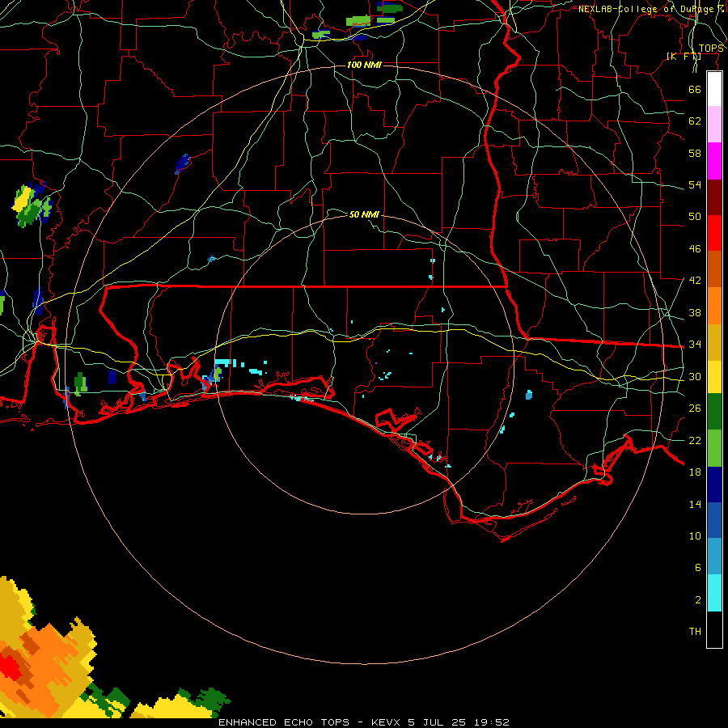Click the "2" scale label
The height and width of the screenshot is (728, 728).
(698, 600)
